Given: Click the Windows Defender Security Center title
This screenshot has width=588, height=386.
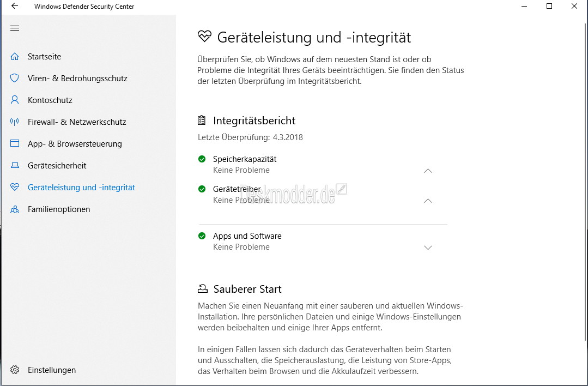Looking at the screenshot, I should 84,7.
